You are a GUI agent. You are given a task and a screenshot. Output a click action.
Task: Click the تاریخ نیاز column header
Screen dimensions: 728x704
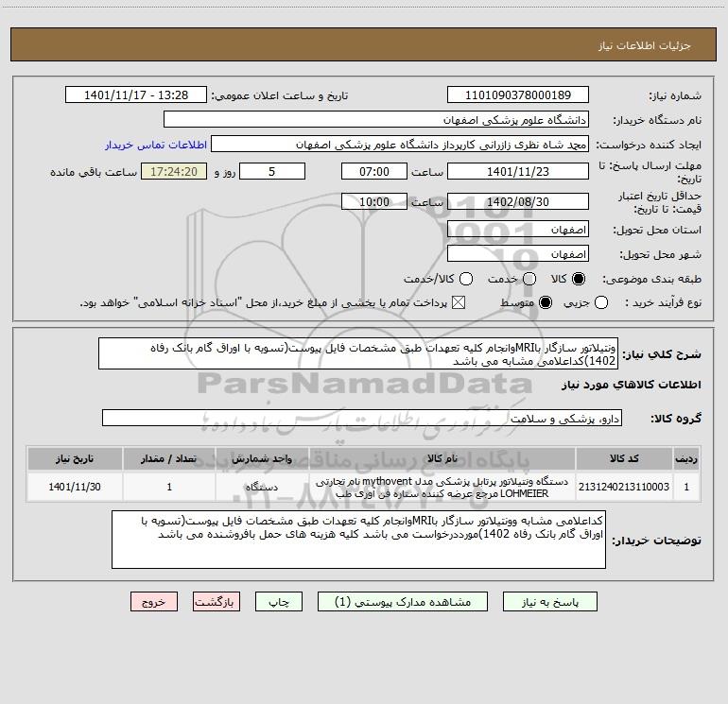click(x=75, y=458)
